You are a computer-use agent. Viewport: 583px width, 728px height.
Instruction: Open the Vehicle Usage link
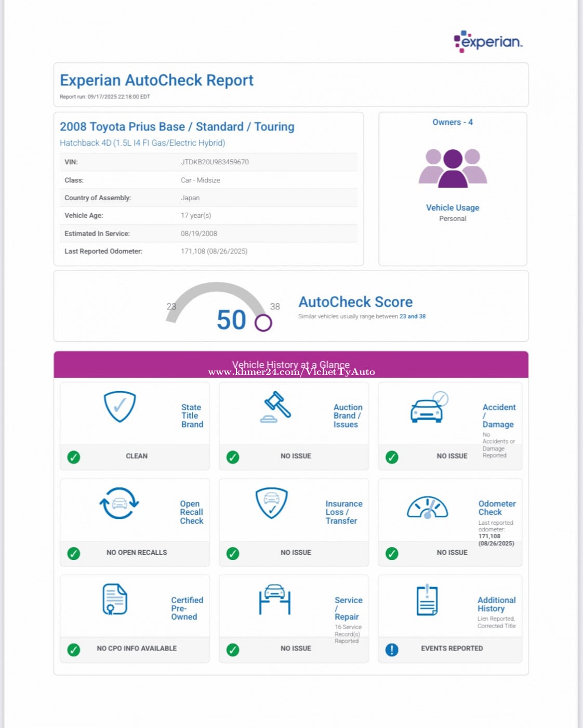tap(453, 207)
